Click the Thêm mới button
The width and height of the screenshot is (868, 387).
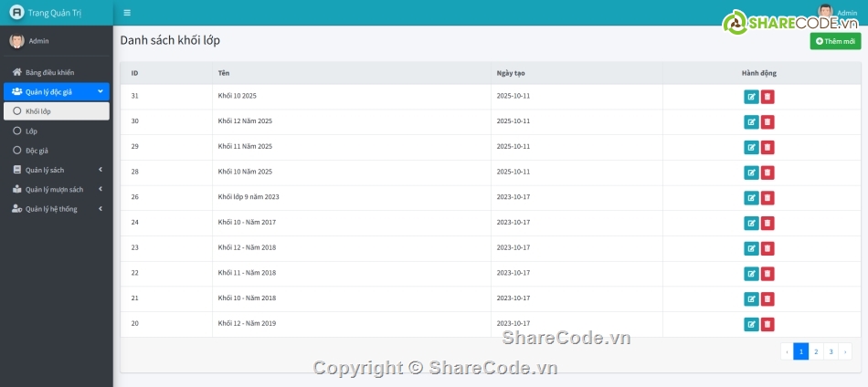point(835,41)
